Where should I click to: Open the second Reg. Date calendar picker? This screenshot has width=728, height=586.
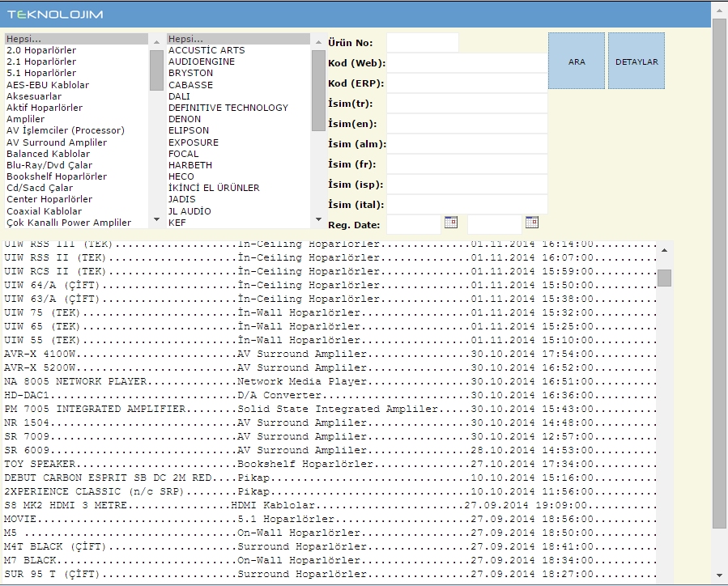click(x=532, y=223)
